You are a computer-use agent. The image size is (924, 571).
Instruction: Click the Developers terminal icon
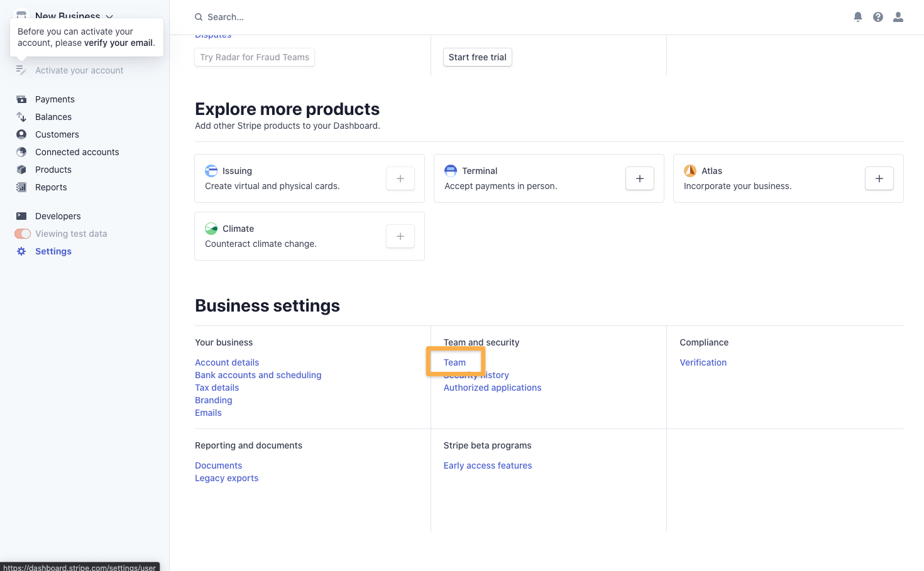point(21,216)
